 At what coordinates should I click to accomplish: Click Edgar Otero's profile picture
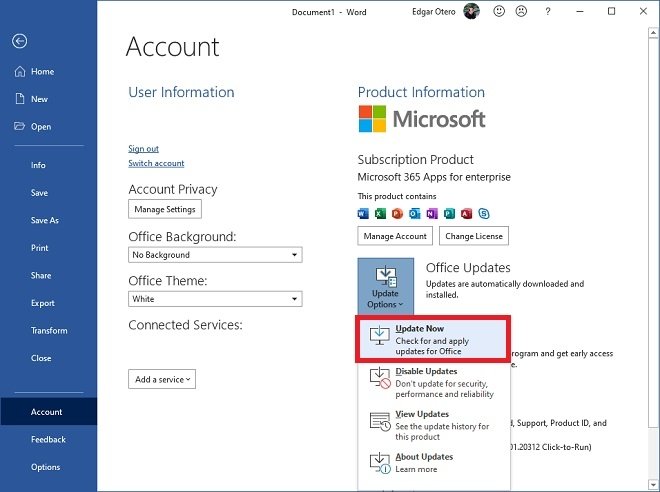click(x=471, y=11)
